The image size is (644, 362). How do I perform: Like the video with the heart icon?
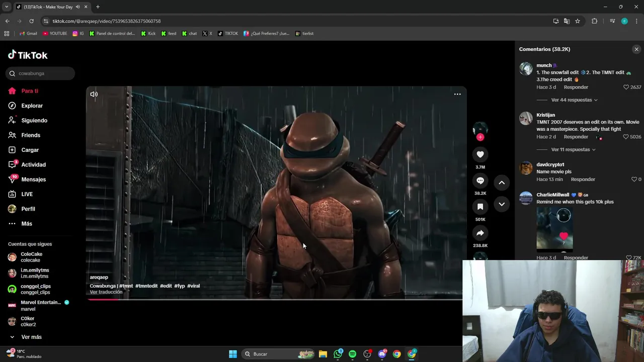(x=480, y=154)
